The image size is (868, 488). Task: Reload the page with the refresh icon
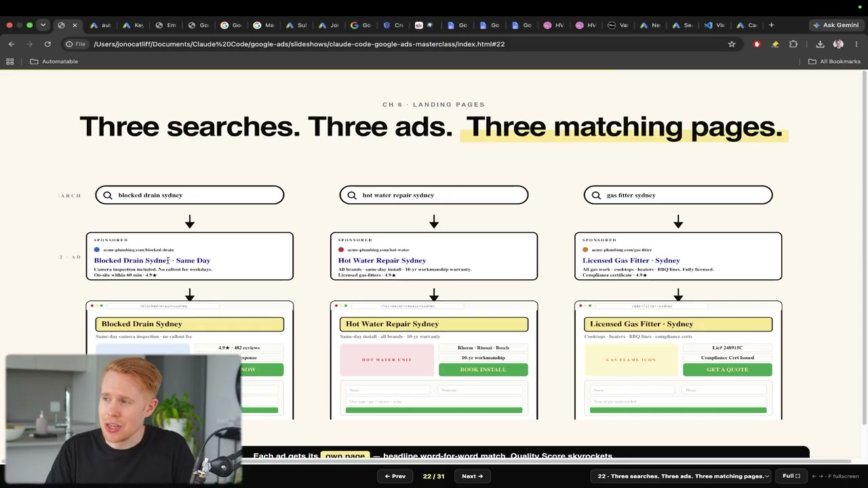click(47, 44)
